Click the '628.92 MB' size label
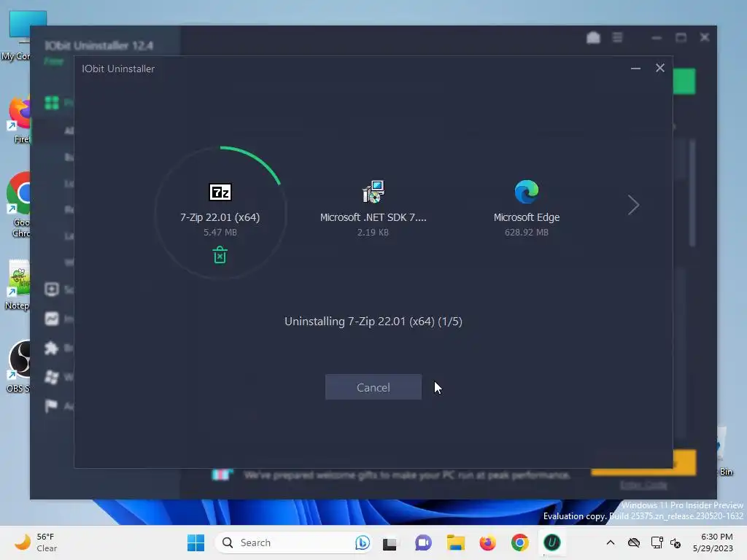Screen dimensions: 747x560 point(527,233)
